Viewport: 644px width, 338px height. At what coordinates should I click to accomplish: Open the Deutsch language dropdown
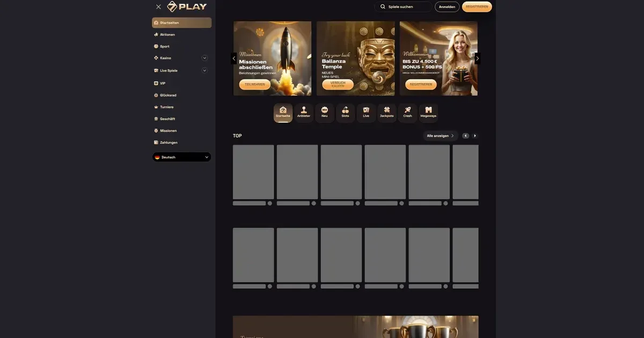click(x=181, y=157)
